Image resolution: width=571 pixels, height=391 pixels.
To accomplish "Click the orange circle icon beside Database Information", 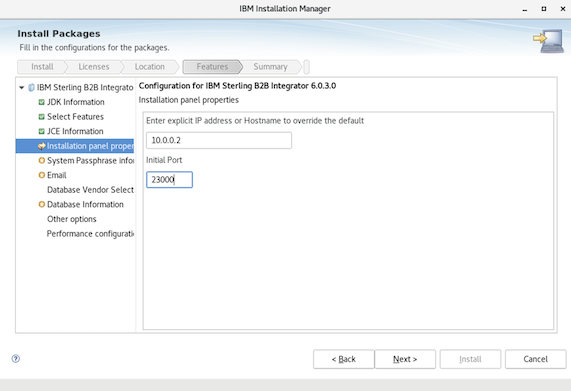I will coord(42,204).
